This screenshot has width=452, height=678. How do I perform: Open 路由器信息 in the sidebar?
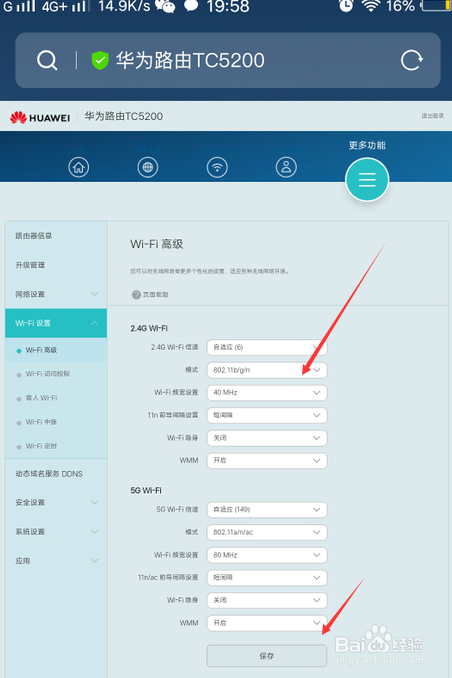coord(56,236)
